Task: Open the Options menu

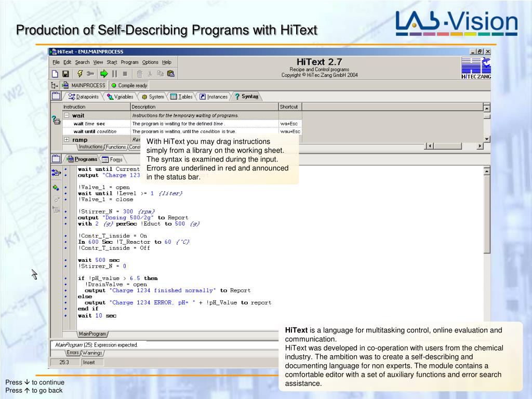Action: coord(150,62)
